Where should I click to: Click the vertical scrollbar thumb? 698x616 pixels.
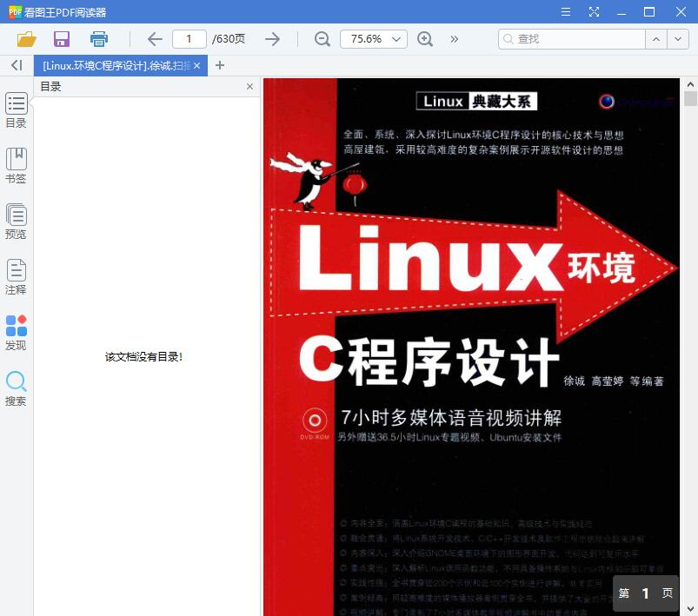(x=690, y=98)
